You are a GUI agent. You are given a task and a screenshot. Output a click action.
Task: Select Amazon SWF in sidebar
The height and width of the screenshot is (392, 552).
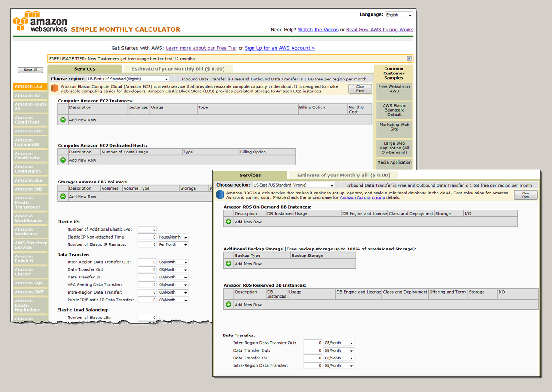[30, 292]
